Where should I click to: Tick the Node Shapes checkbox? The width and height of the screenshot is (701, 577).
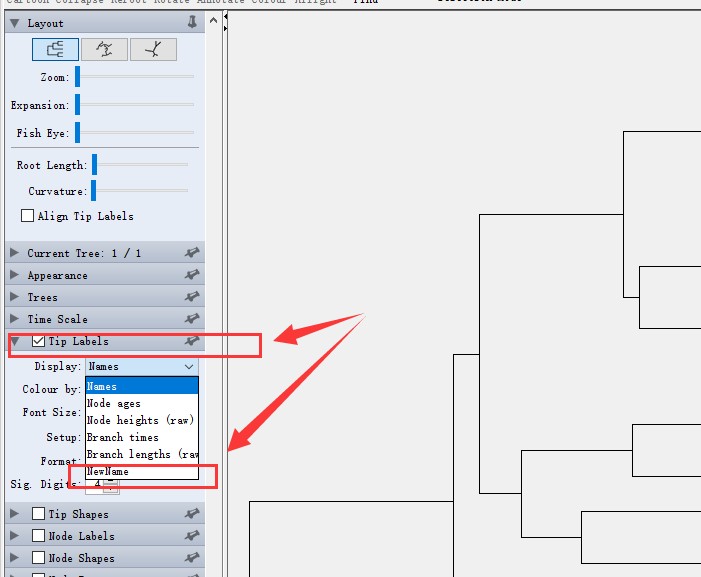tap(39, 558)
